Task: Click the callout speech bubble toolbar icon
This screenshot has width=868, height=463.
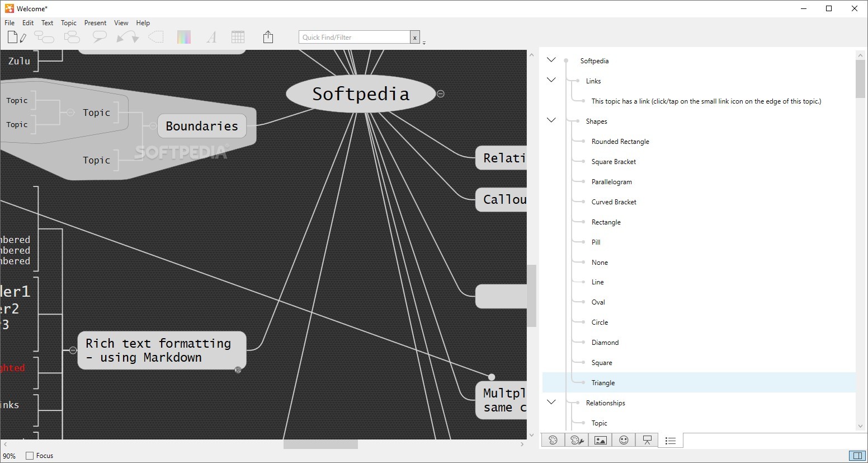Action: point(100,37)
